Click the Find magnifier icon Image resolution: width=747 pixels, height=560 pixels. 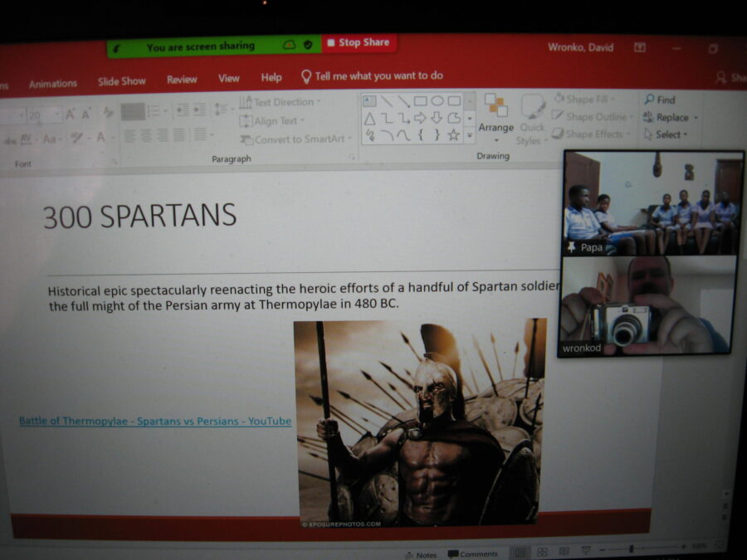[650, 100]
